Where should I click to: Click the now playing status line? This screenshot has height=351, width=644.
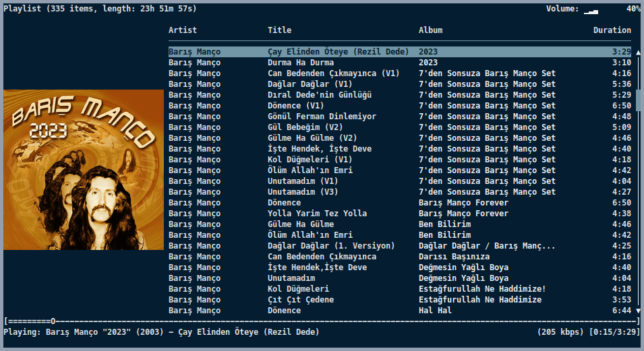click(x=162, y=332)
